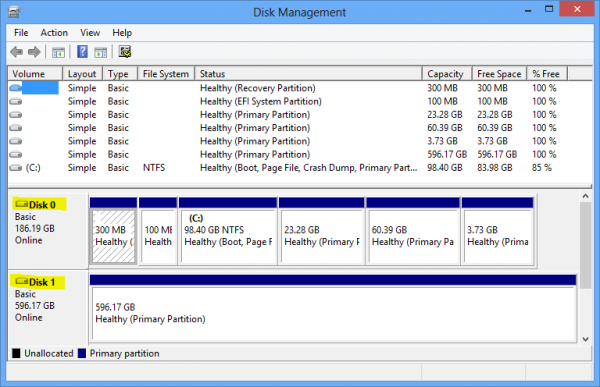Sort by the % Free column header
The image size is (600, 387).
547,73
